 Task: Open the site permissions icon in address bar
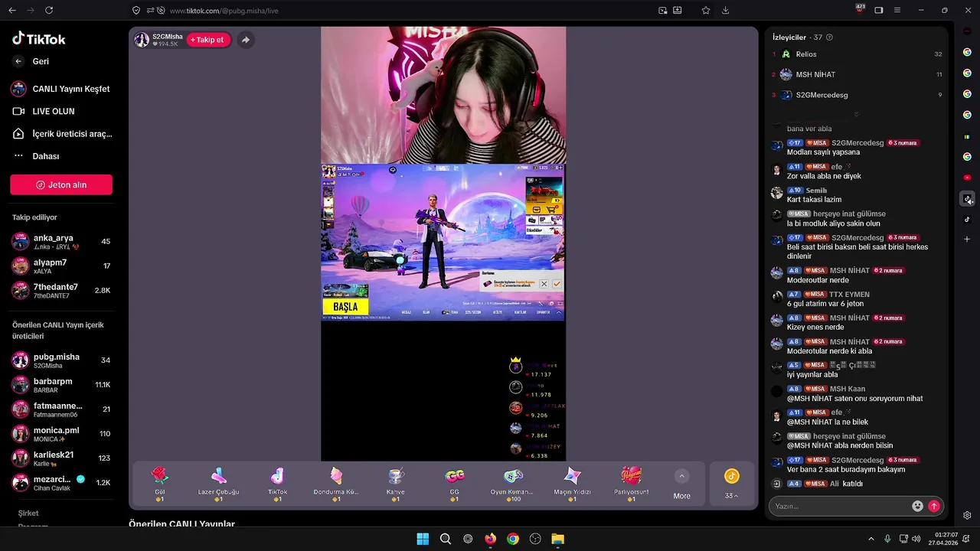click(149, 11)
